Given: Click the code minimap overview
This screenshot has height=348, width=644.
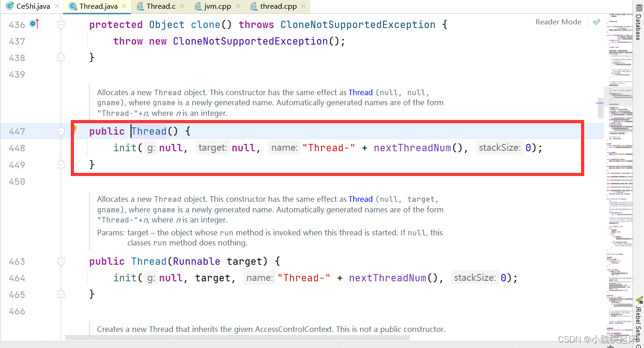Looking at the screenshot, I should pos(619,177).
